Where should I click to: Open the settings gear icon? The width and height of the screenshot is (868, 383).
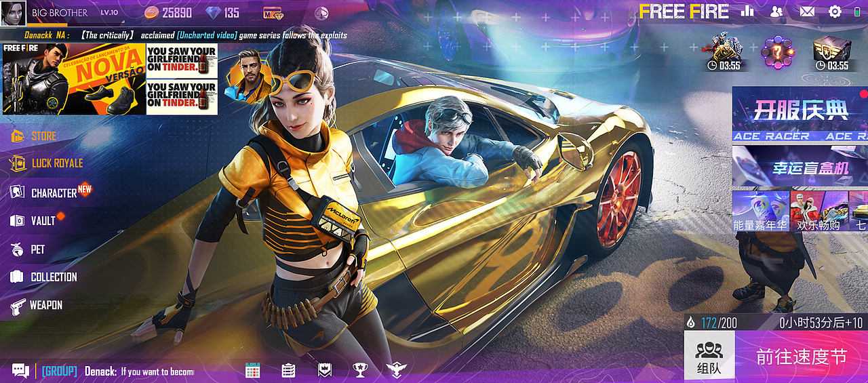pyautogui.click(x=835, y=12)
